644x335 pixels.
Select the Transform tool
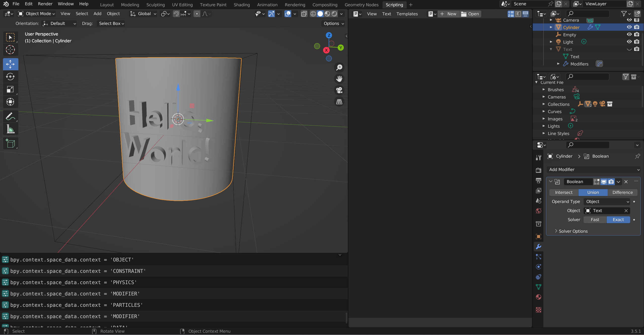click(x=10, y=102)
